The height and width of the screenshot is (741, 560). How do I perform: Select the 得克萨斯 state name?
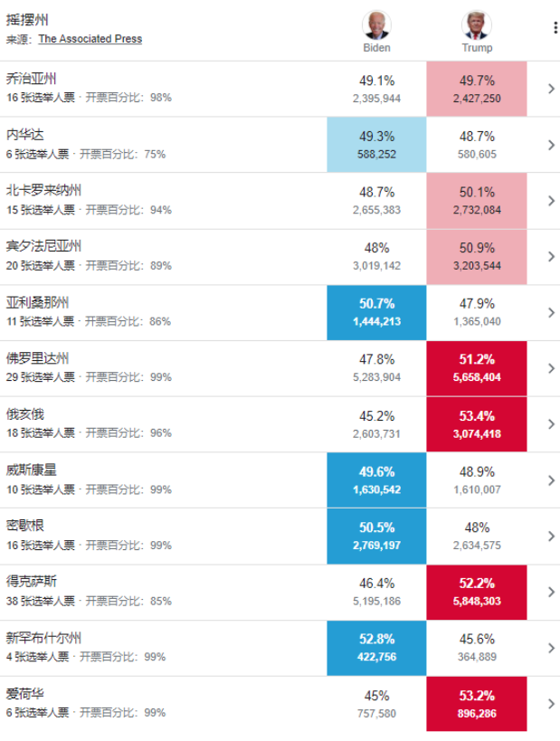[x=31, y=581]
